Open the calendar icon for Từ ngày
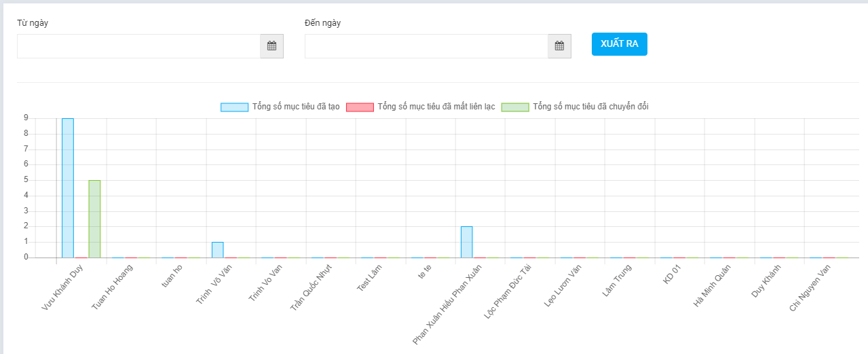 point(271,46)
